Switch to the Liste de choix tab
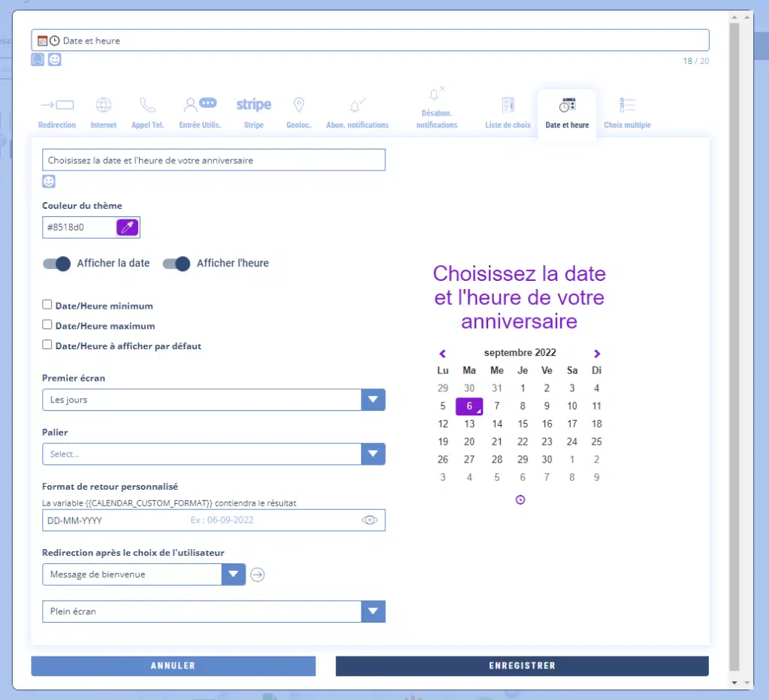The width and height of the screenshot is (769, 700). pos(508,112)
